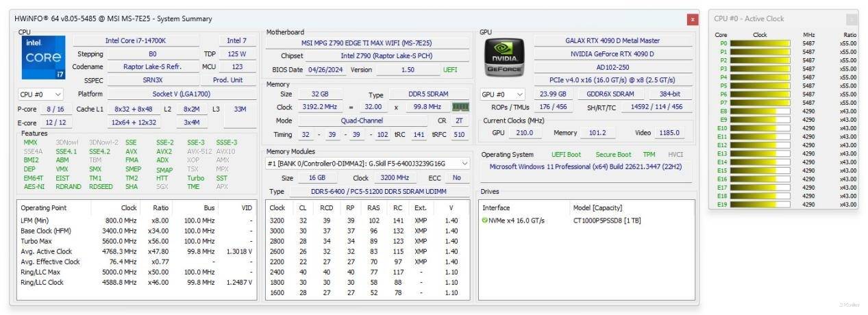The image size is (868, 315).
Task: Click the Secure Boot status indicator
Action: [613, 155]
